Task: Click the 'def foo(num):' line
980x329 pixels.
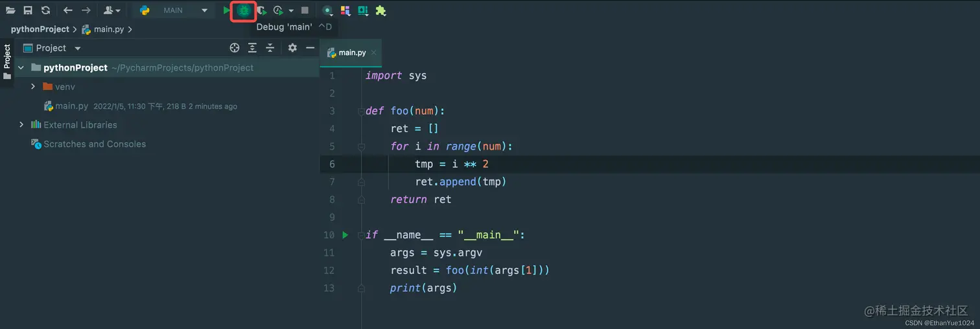Action: 406,111
